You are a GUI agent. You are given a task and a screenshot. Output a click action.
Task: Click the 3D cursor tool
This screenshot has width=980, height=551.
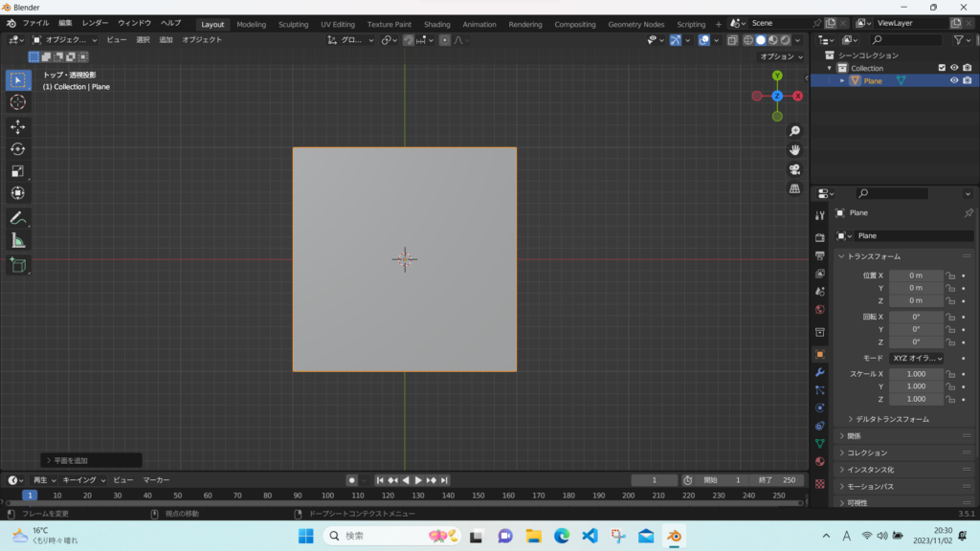[18, 102]
